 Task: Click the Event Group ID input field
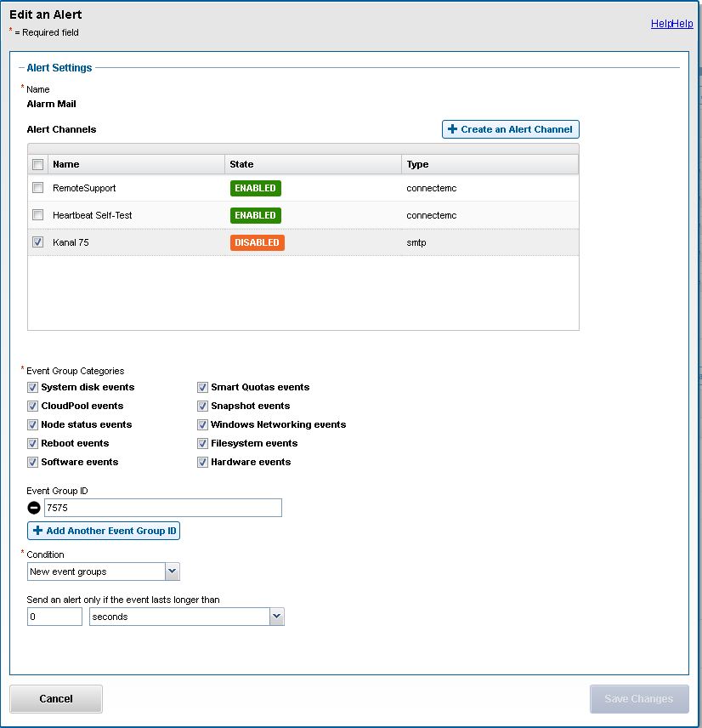click(x=163, y=508)
